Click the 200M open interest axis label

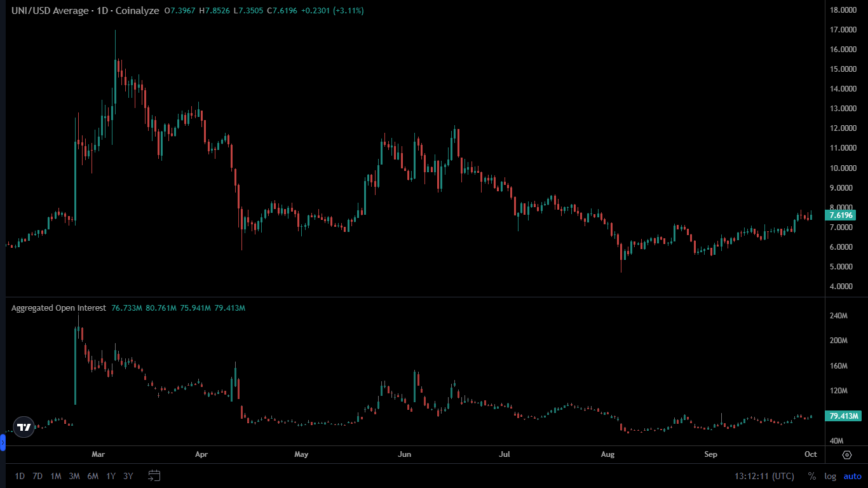[x=839, y=341]
